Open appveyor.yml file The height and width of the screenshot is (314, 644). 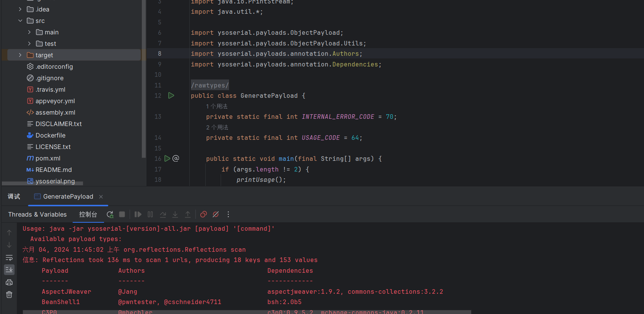[x=50, y=101]
